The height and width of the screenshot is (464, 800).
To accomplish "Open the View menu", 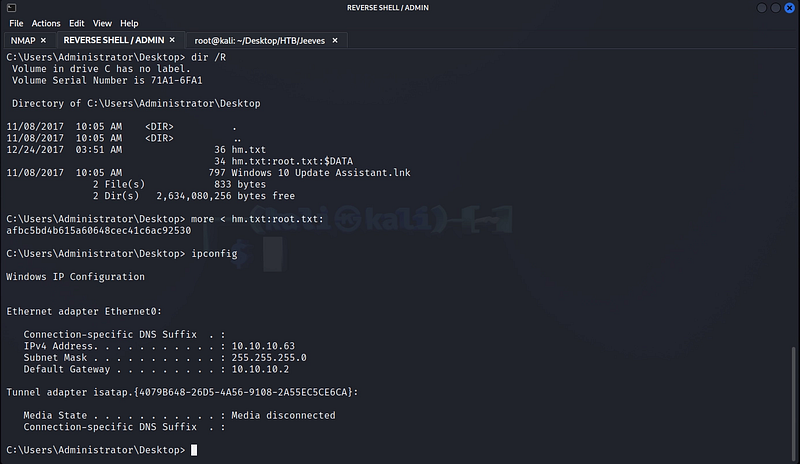I will [102, 23].
